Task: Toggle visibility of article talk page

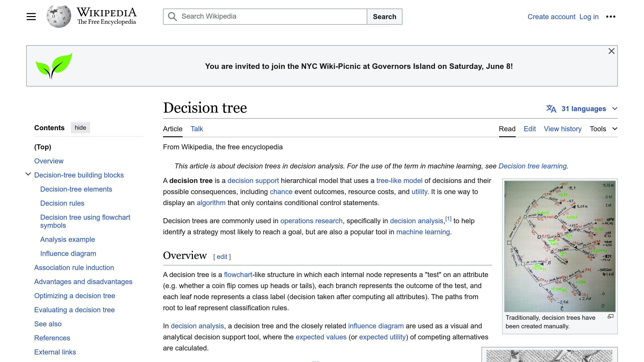Action: click(197, 129)
